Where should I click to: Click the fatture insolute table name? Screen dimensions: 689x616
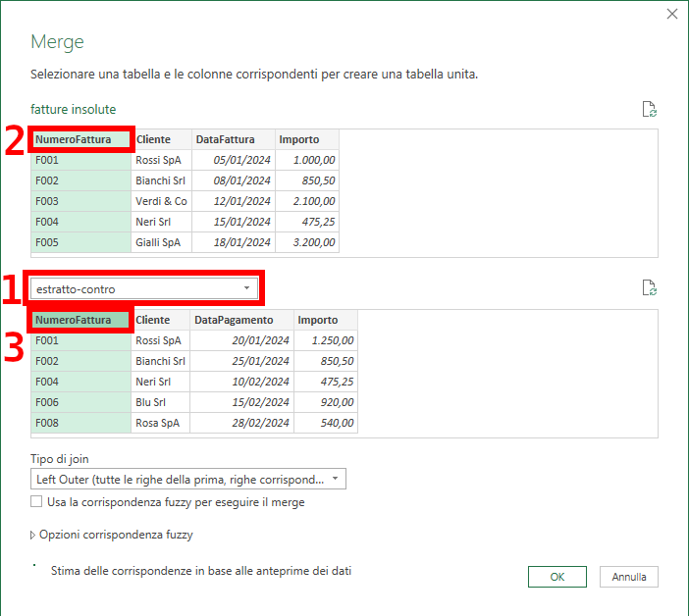point(73,109)
